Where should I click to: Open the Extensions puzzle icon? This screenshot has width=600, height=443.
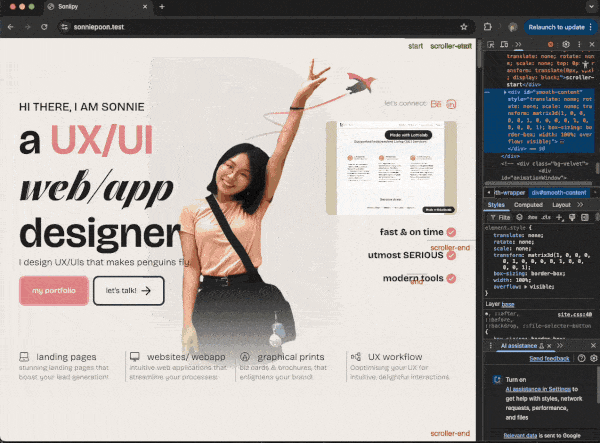point(488,27)
